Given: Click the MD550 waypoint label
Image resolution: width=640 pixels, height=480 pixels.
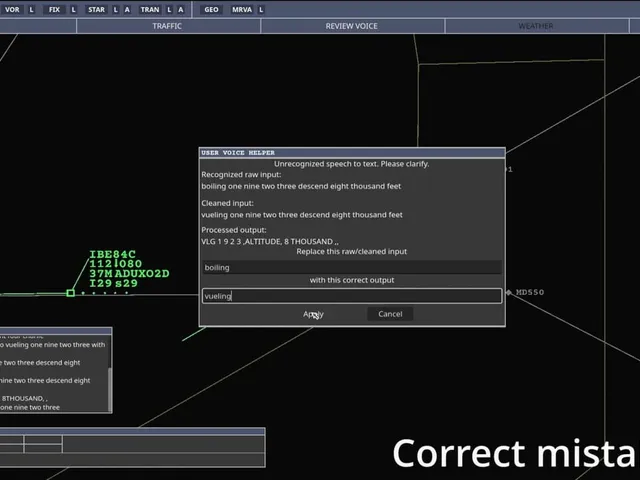Looking at the screenshot, I should coord(530,292).
